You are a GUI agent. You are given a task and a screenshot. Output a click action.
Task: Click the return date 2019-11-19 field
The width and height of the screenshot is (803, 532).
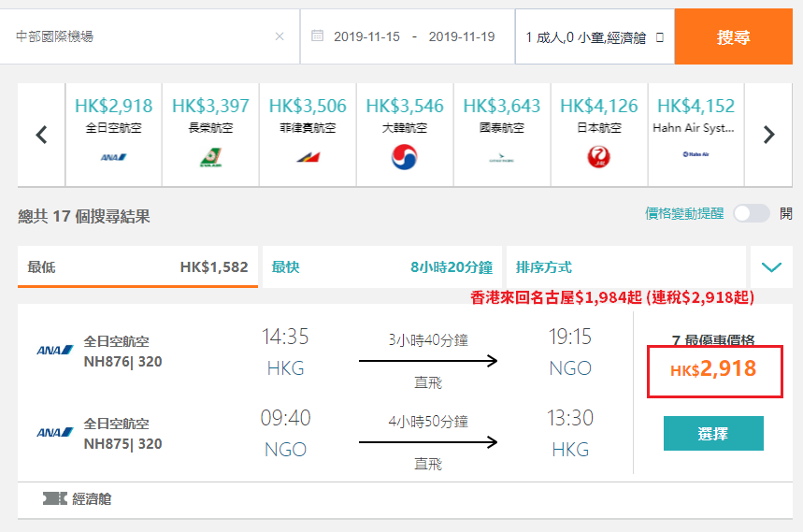coord(462,36)
